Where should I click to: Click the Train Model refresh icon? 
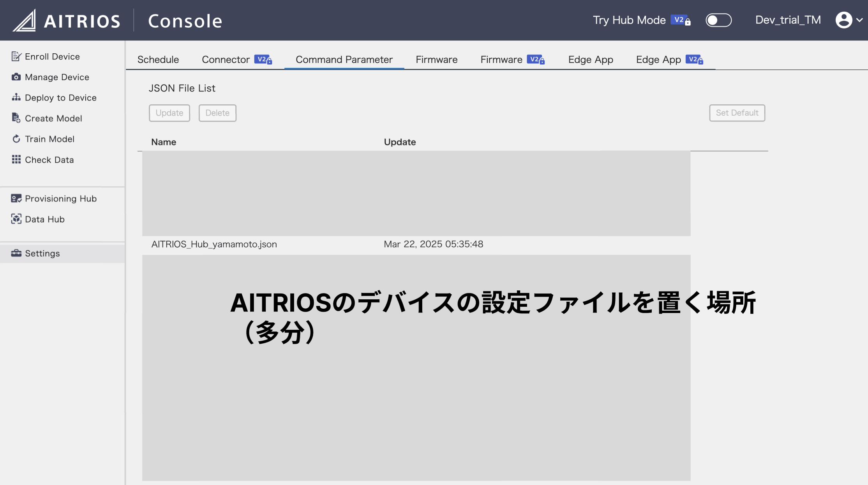click(16, 139)
